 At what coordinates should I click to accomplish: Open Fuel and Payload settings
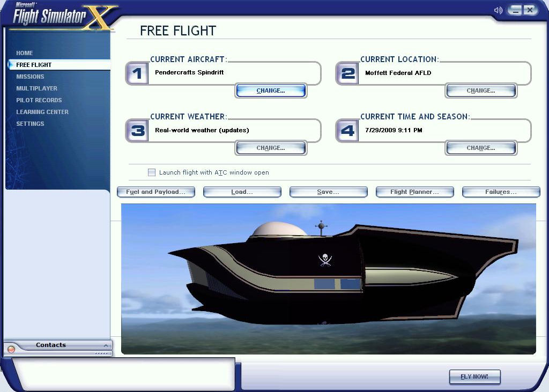click(156, 192)
